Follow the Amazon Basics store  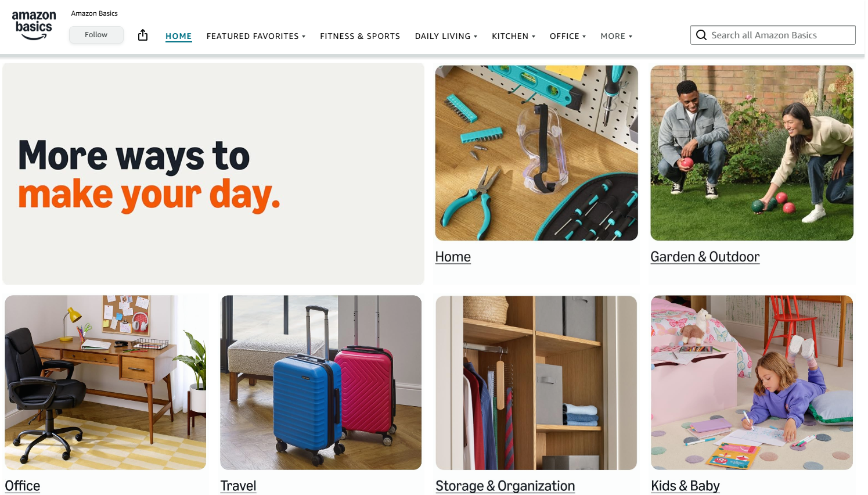tap(96, 35)
